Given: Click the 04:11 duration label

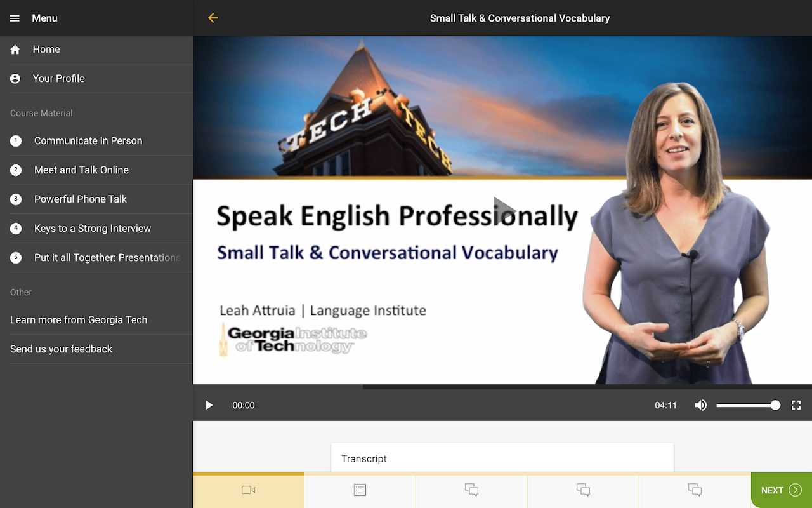Looking at the screenshot, I should (665, 405).
